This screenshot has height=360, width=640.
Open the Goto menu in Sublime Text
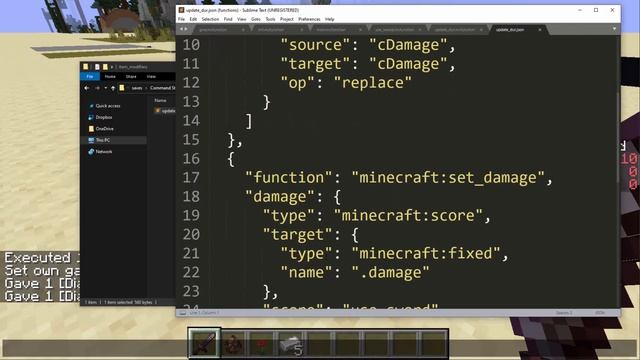256,19
